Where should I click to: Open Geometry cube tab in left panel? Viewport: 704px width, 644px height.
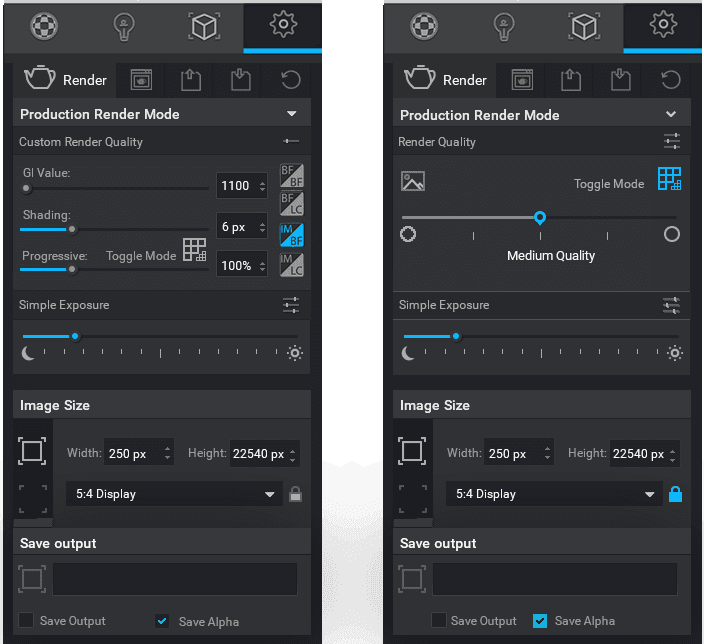pos(204,26)
